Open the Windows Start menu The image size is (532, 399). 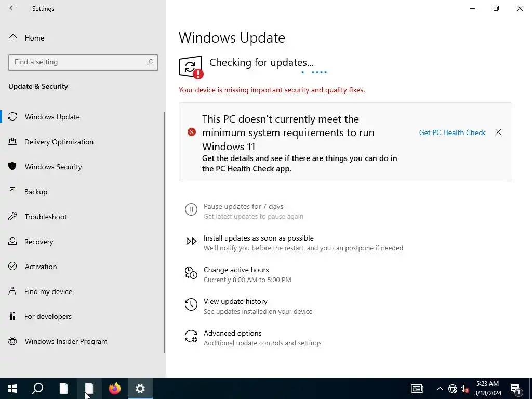tap(12, 389)
